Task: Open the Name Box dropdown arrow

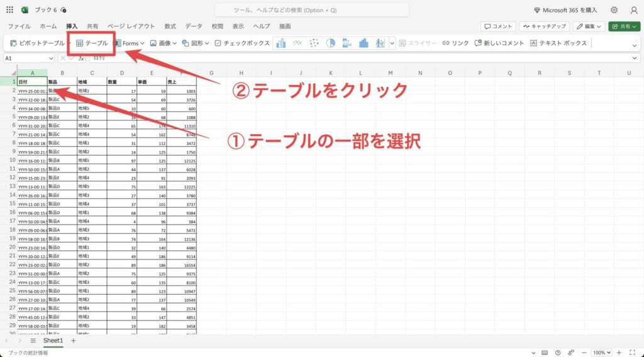Action: click(51, 59)
